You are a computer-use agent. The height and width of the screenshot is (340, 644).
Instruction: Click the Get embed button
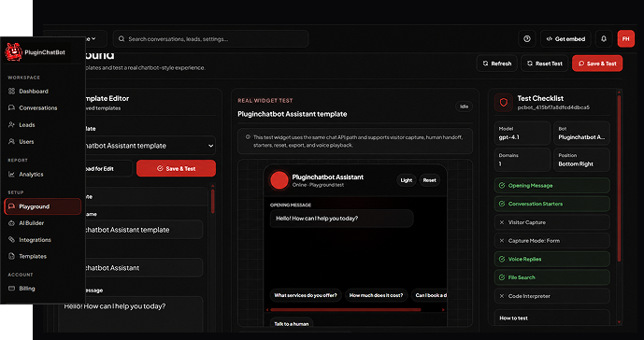(565, 39)
